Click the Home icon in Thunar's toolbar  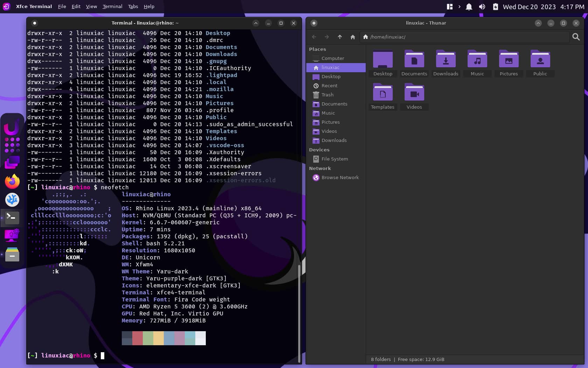pos(352,37)
